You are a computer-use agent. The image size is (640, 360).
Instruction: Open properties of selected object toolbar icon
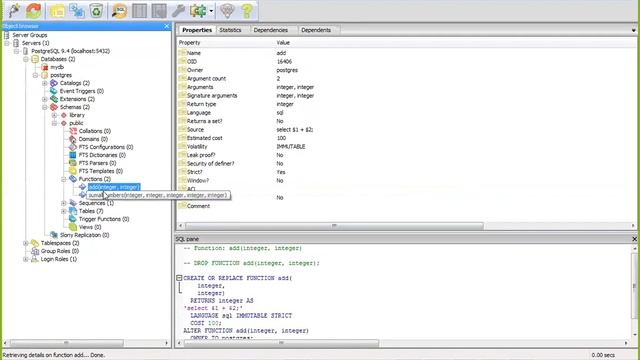coord(57,11)
